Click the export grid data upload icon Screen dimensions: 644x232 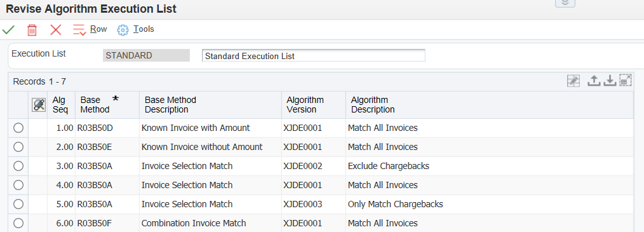594,81
